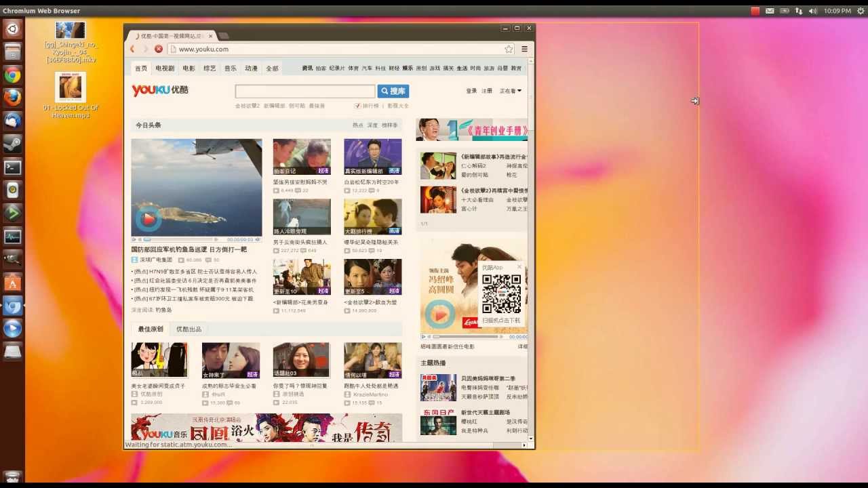The width and height of the screenshot is (868, 488).
Task: Click the 10:09 PM clock
Action: click(838, 11)
